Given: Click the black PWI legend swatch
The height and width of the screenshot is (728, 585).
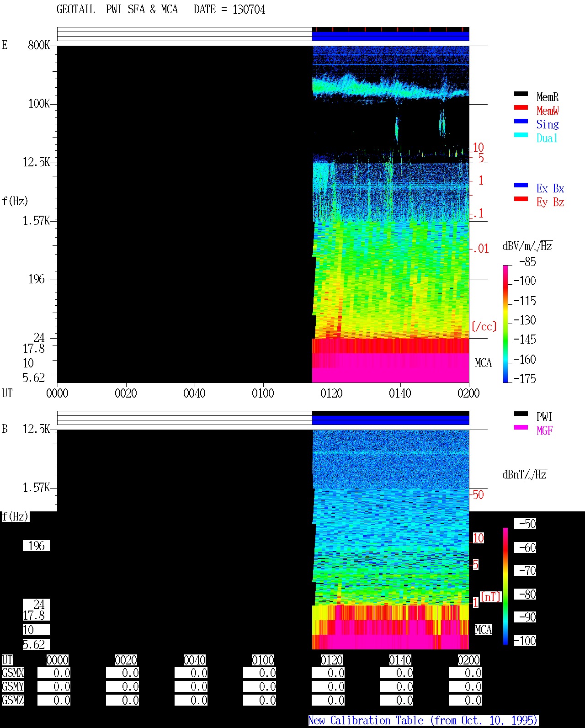Looking at the screenshot, I should pyautogui.click(x=521, y=414).
